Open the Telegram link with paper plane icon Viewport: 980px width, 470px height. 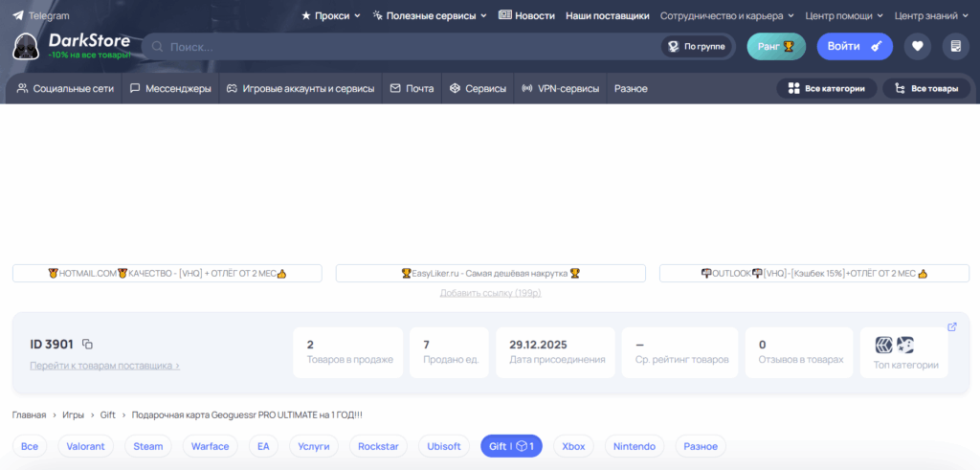tap(40, 15)
